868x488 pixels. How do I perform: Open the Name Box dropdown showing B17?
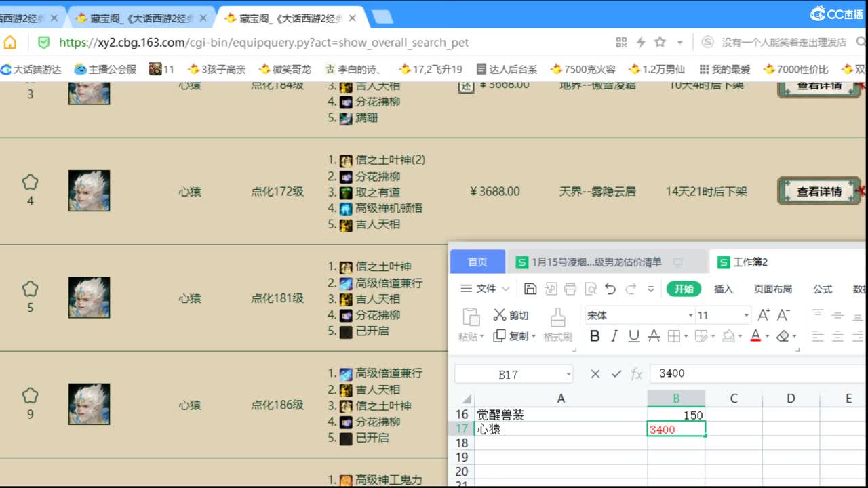[x=568, y=374]
